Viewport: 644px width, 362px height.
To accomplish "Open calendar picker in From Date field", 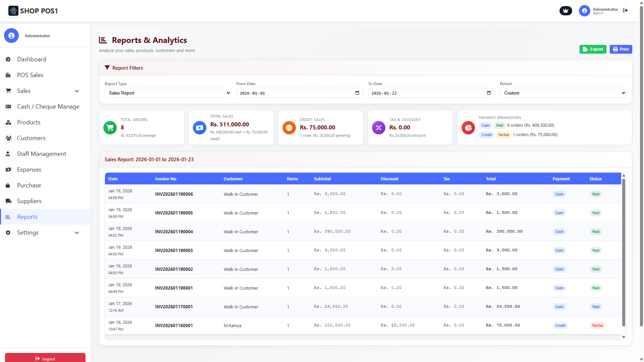I will coord(357,93).
